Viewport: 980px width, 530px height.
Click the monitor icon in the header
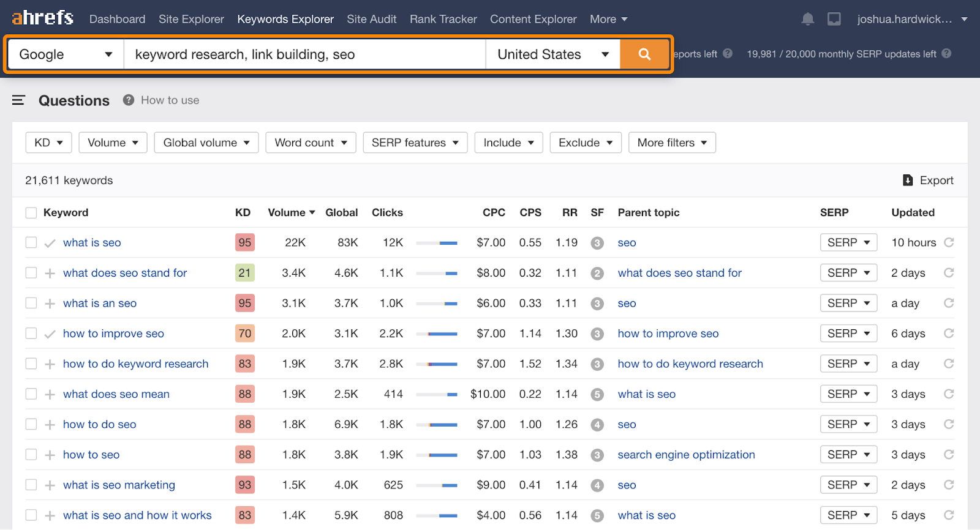click(x=834, y=19)
